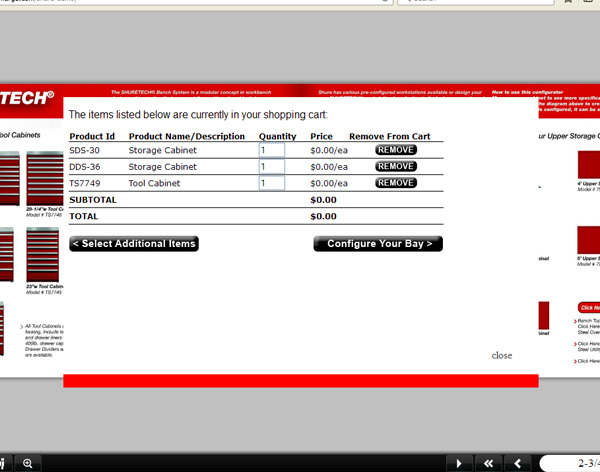Click the Tool Cabinet description text

pyautogui.click(x=154, y=183)
